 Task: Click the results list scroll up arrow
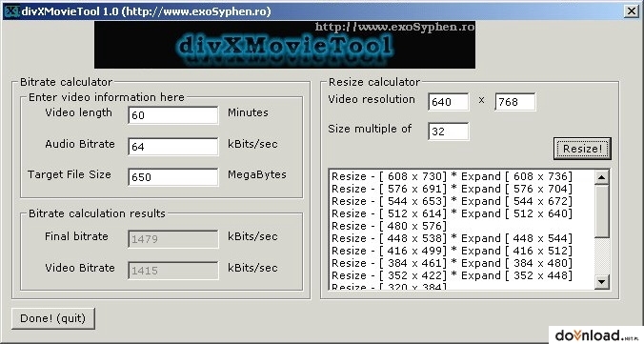coord(602,177)
